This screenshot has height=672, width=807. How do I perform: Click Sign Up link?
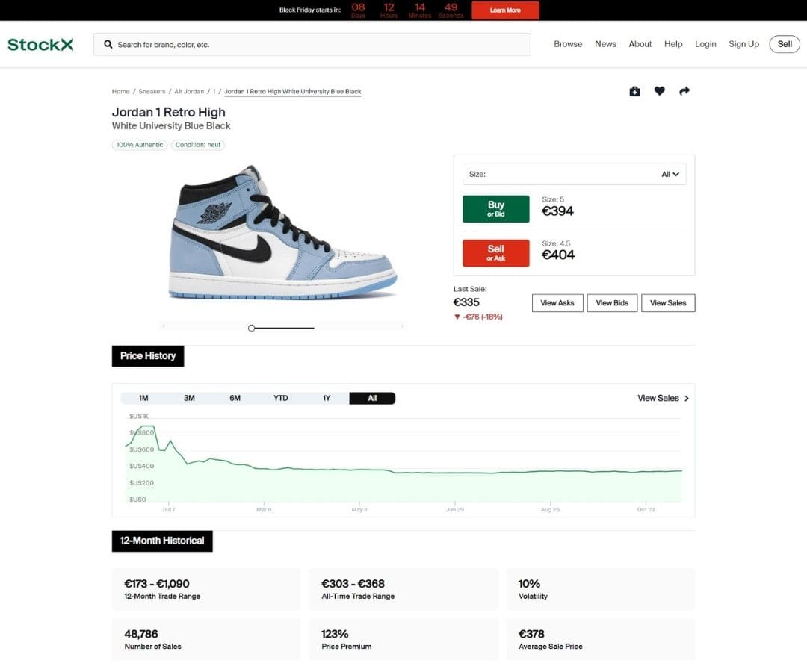coord(743,44)
